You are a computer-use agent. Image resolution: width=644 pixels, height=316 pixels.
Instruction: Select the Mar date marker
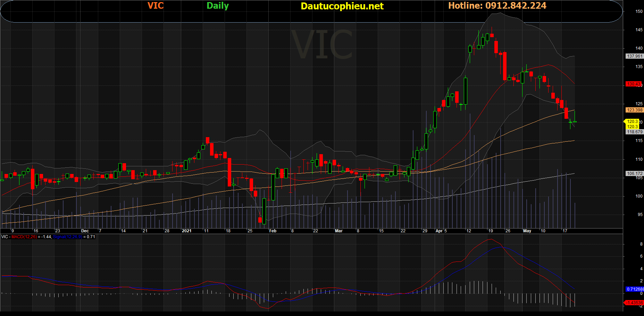[338, 231]
